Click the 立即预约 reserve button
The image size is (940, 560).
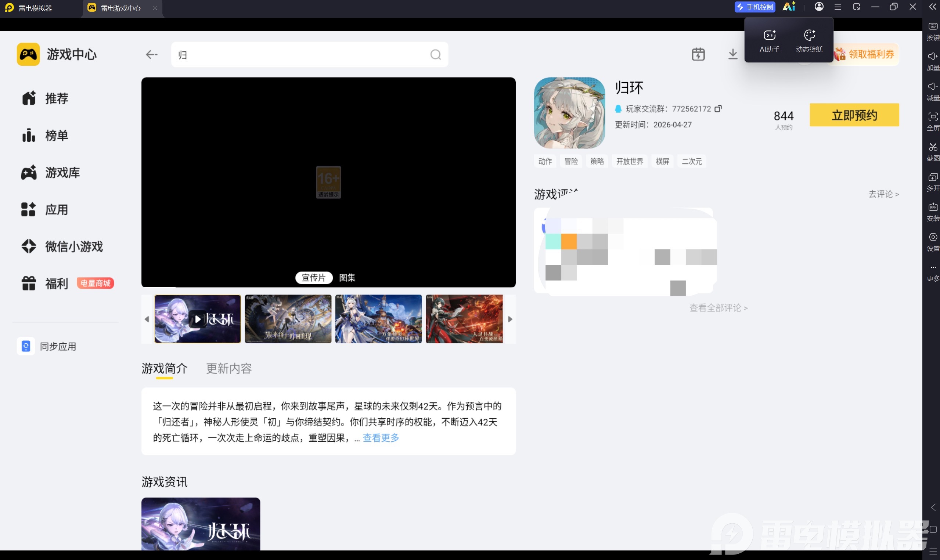[x=854, y=115]
